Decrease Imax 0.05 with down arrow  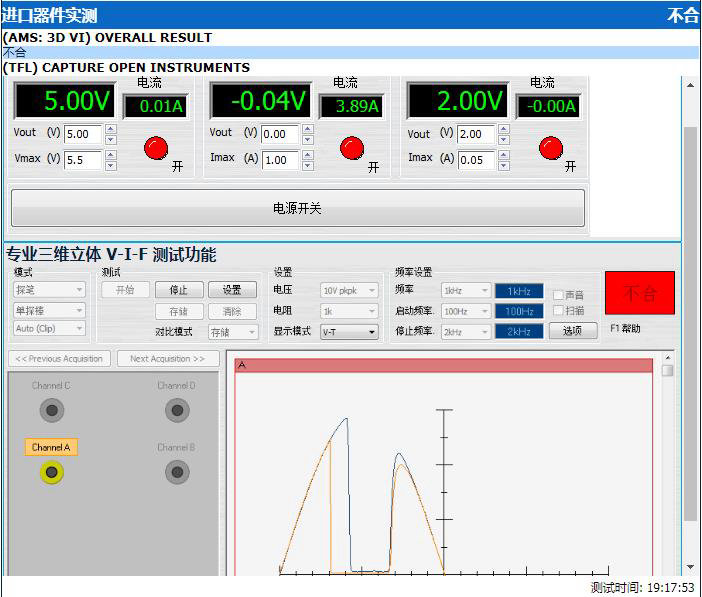click(x=504, y=165)
